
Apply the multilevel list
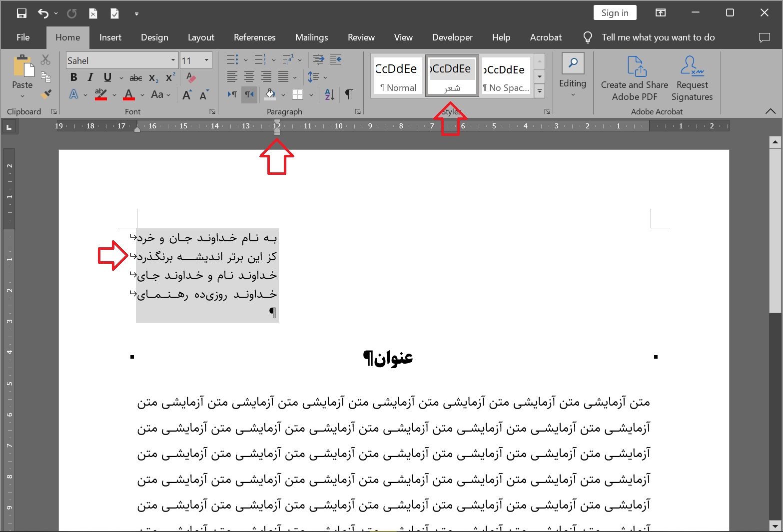tap(288, 60)
